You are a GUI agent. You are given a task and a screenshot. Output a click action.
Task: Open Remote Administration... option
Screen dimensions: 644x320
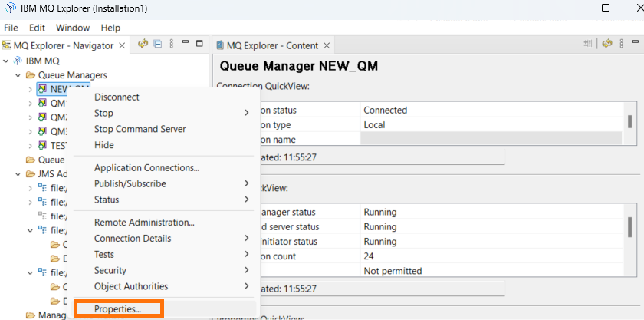tap(165, 223)
